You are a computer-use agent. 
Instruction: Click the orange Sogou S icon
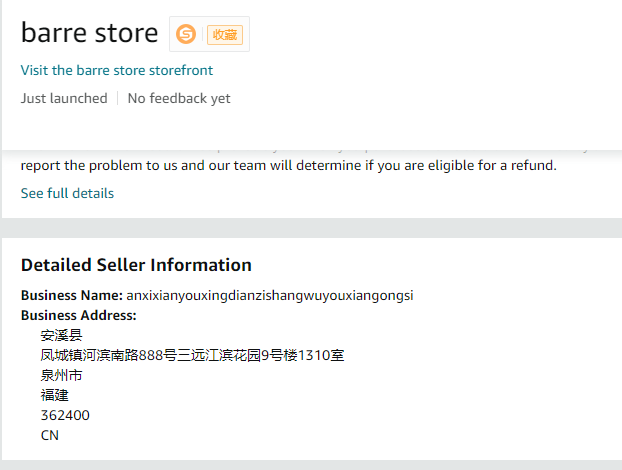186,34
